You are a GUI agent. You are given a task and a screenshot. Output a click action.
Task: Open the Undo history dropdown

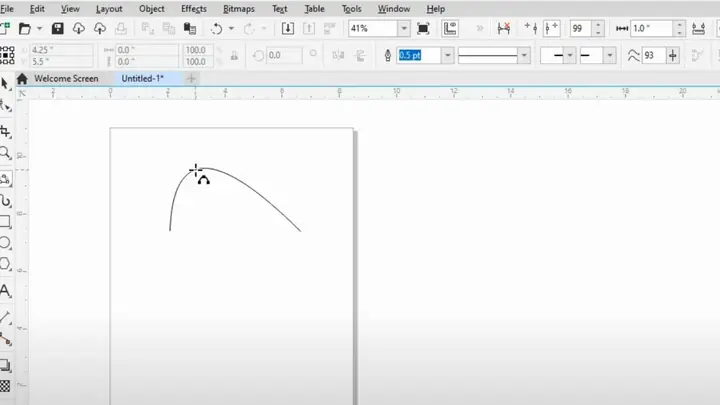231,28
